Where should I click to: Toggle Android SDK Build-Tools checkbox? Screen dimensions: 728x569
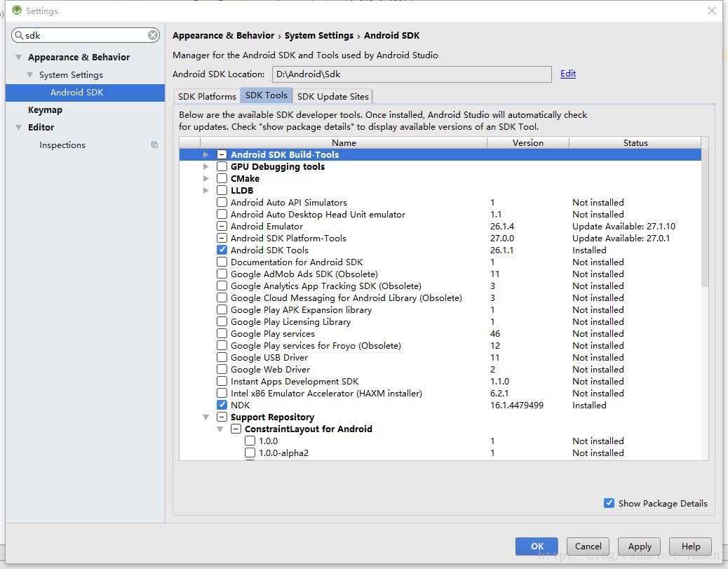tap(222, 154)
